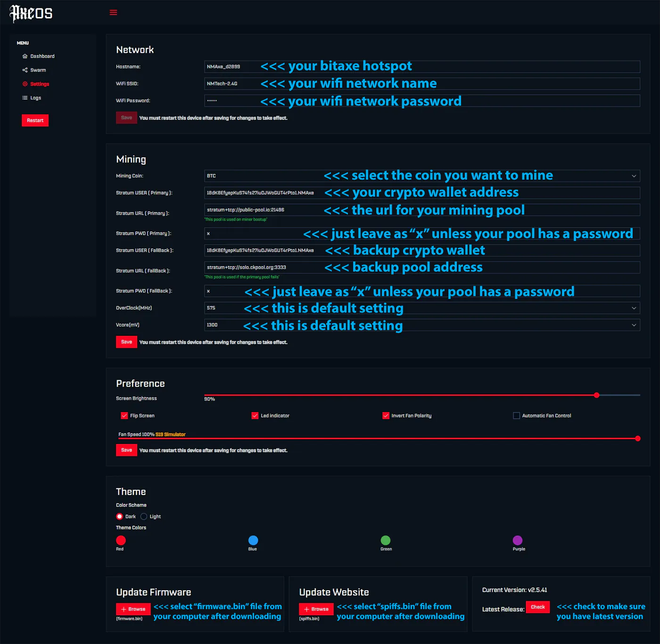Select the Light color scheme radio button

pos(144,517)
